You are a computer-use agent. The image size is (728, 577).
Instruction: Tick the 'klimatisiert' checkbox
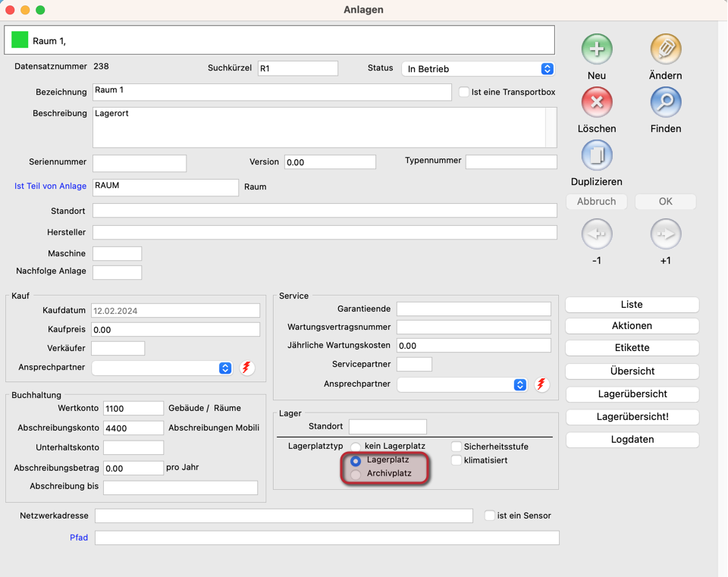[457, 460]
